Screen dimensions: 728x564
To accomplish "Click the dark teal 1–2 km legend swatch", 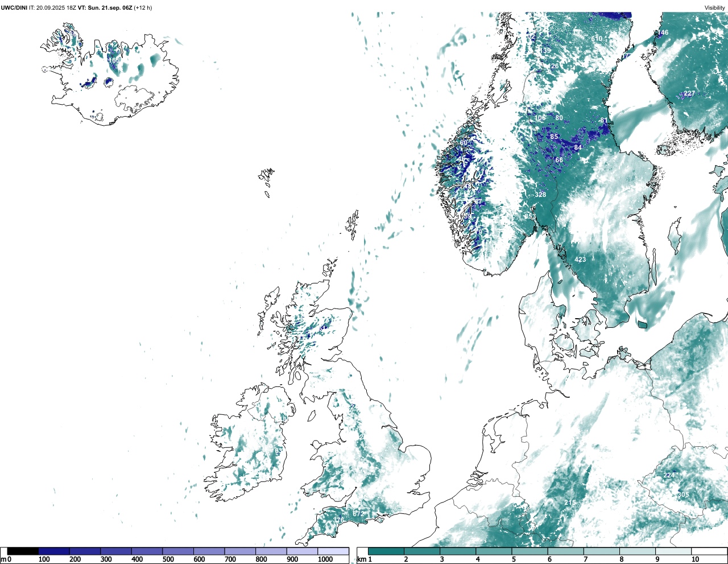I will [386, 551].
